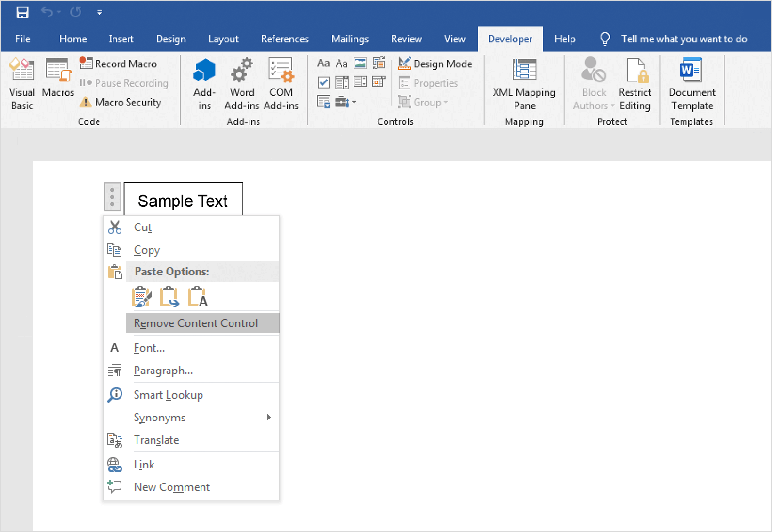Toggle Design Mode
772x532 pixels.
point(435,64)
